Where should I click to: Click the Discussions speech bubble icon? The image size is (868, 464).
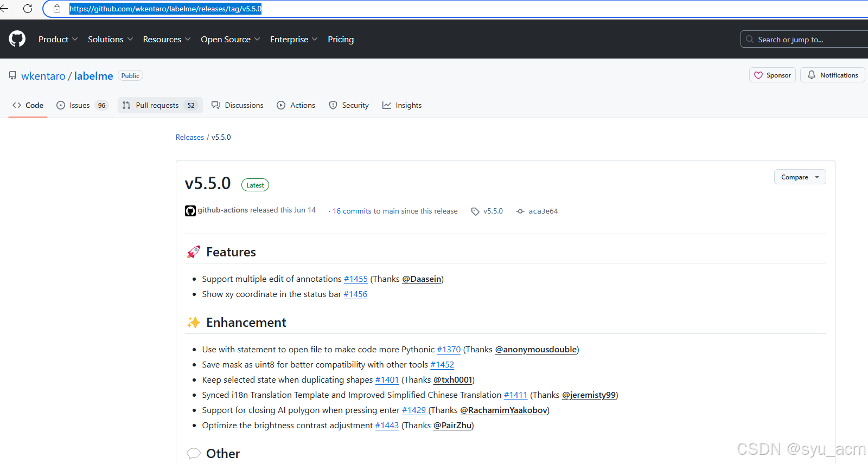click(216, 105)
